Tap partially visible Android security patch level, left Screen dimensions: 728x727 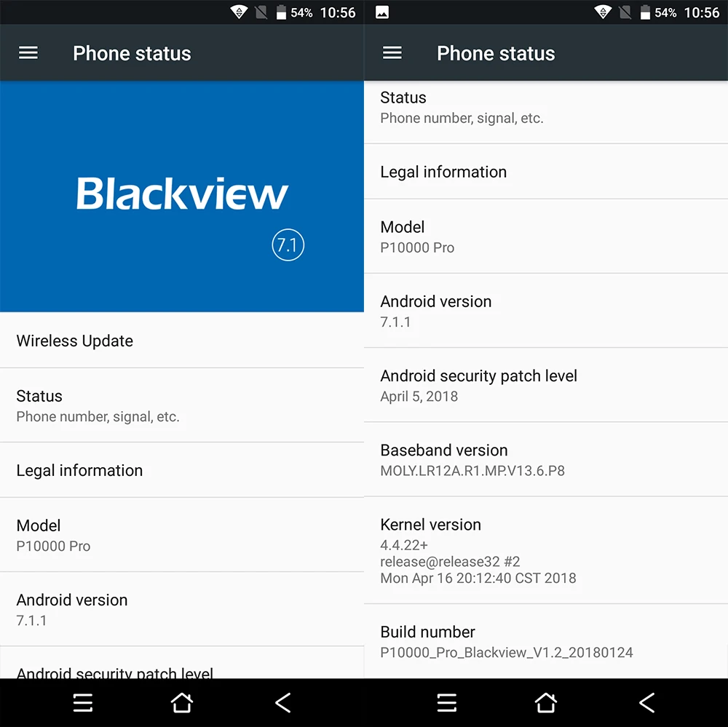(x=182, y=664)
